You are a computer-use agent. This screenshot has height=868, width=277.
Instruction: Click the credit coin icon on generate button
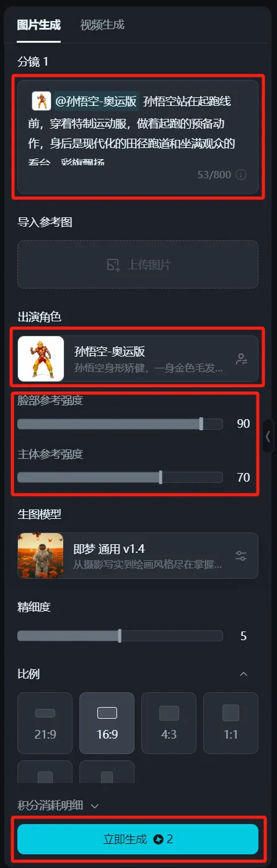[159, 840]
